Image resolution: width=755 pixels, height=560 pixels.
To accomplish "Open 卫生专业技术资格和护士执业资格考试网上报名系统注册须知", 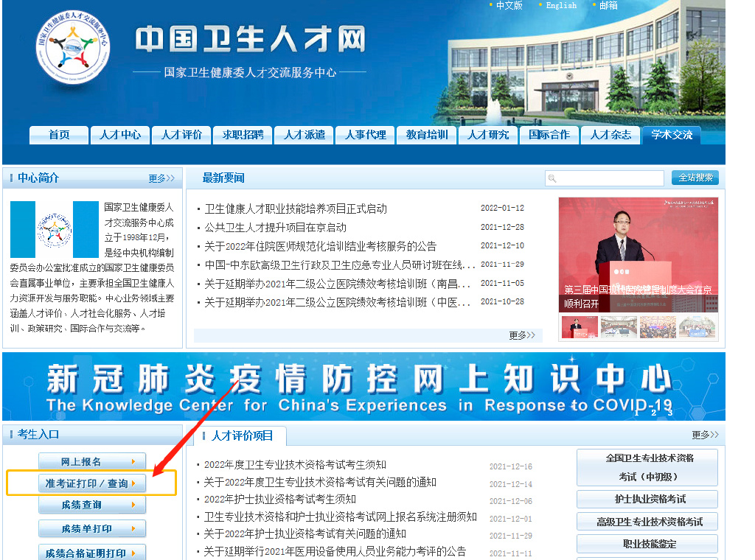I will click(x=340, y=517).
